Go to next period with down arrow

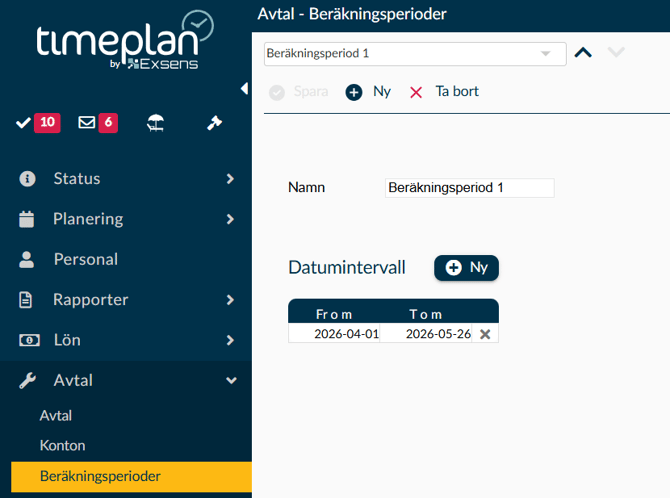point(616,53)
